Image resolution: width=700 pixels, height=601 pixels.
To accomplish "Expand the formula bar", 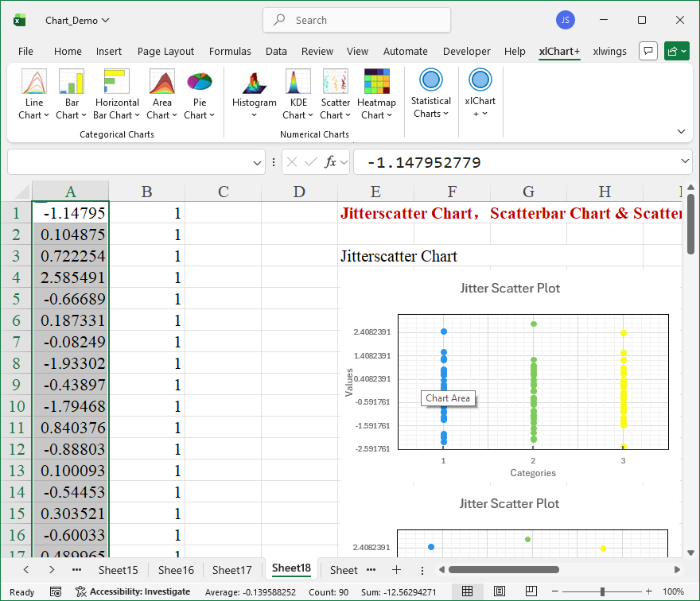I will pyautogui.click(x=686, y=162).
